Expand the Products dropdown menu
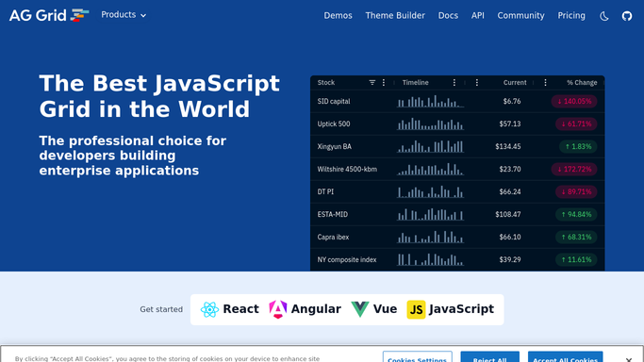644x362 pixels. 124,15
